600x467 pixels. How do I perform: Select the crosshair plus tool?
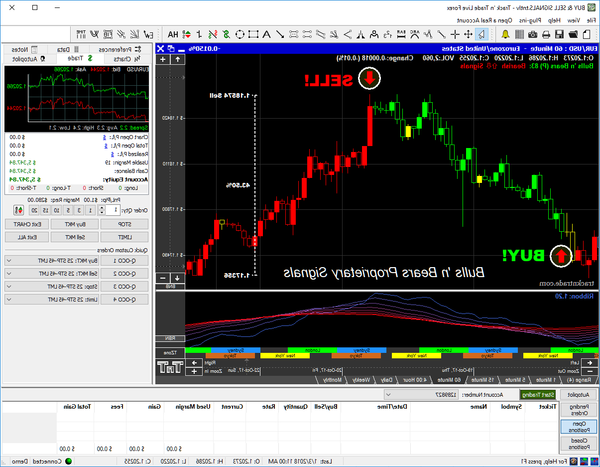(455, 35)
